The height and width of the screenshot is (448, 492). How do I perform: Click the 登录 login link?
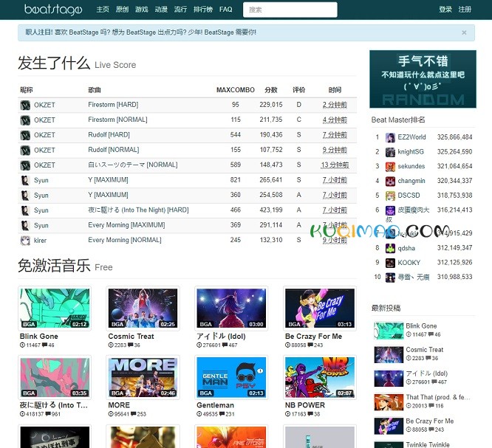tap(445, 10)
